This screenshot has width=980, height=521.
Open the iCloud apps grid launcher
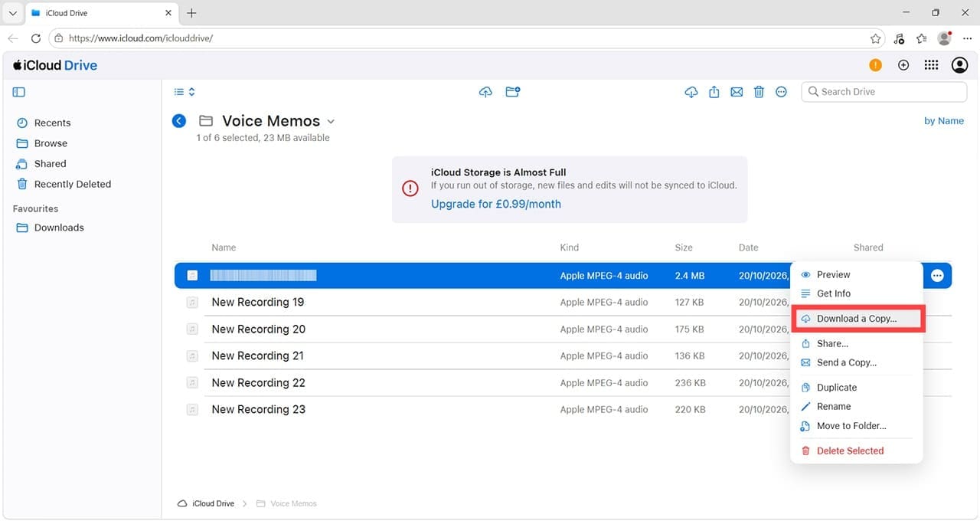pyautogui.click(x=931, y=65)
